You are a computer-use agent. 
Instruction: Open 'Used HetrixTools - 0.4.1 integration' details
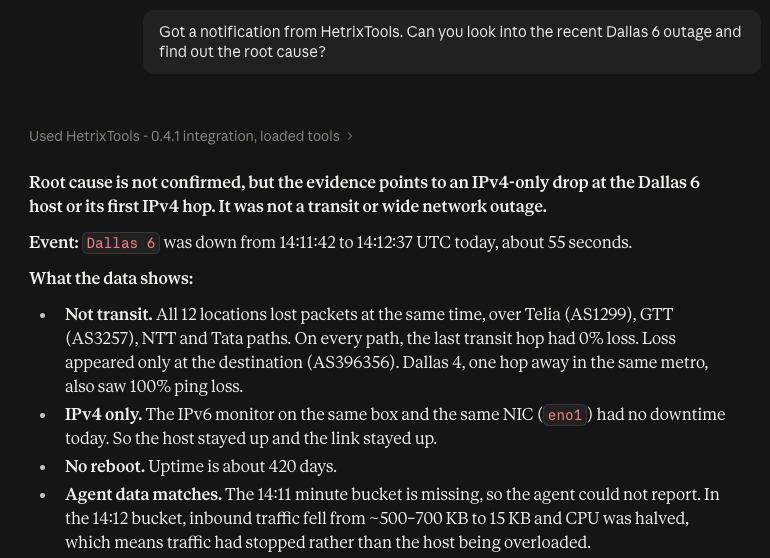pyautogui.click(x=184, y=137)
